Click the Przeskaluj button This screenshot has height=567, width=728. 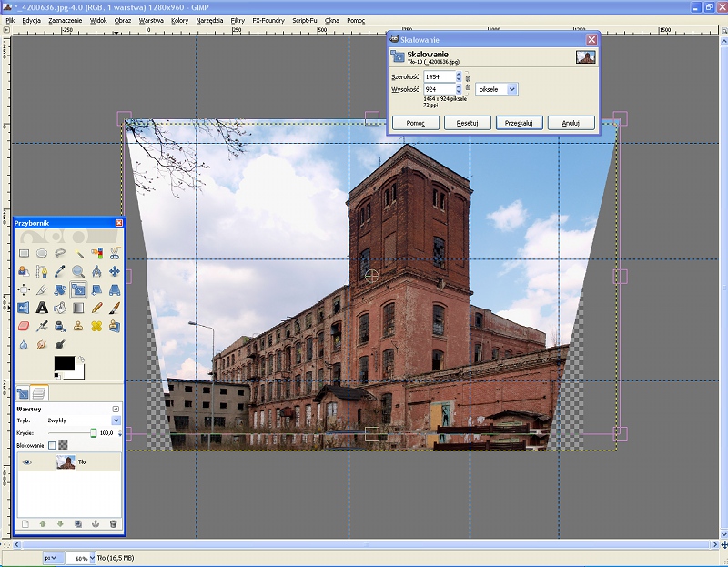(520, 123)
